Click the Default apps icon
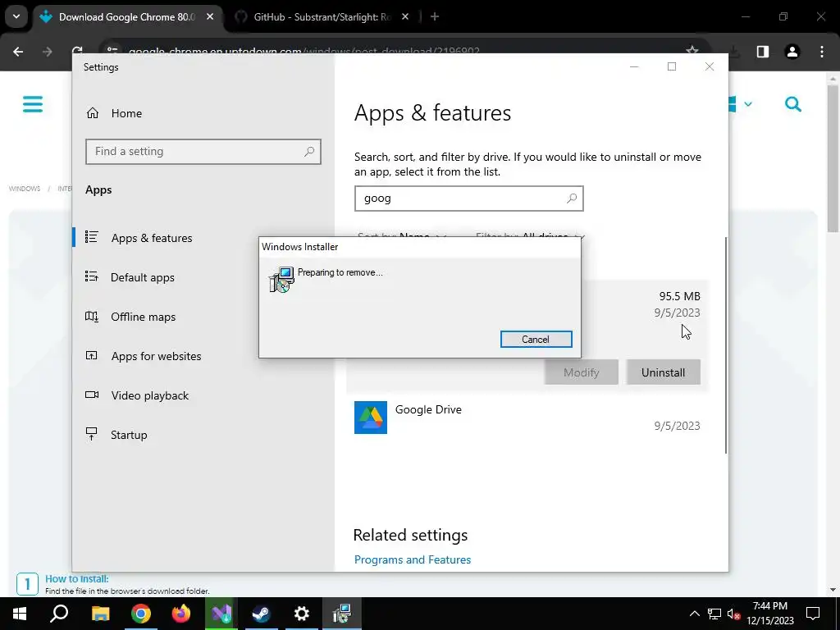 pyautogui.click(x=92, y=276)
